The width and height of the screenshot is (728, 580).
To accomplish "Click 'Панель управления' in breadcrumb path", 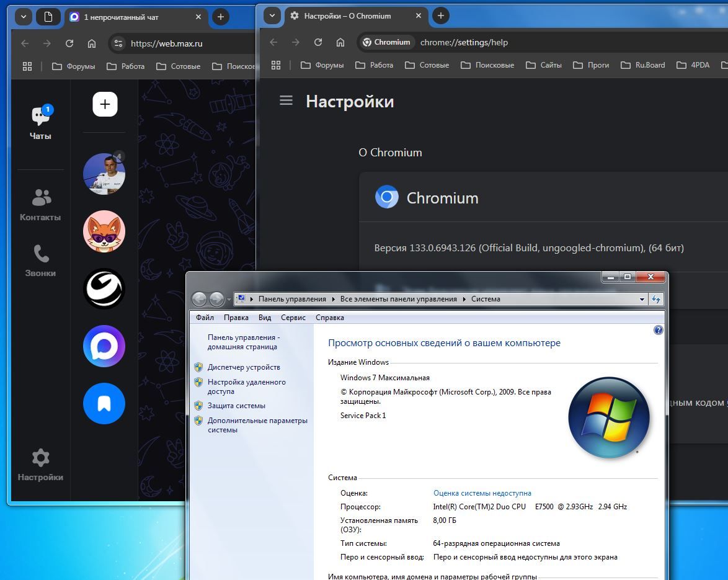I will point(292,299).
